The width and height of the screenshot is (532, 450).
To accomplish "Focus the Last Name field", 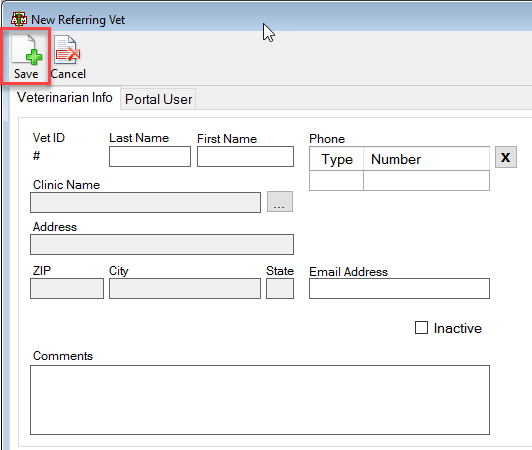I will tap(150, 156).
